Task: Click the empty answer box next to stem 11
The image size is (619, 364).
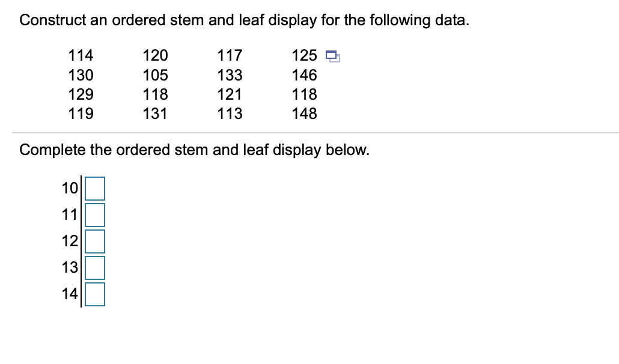Action: click(94, 214)
